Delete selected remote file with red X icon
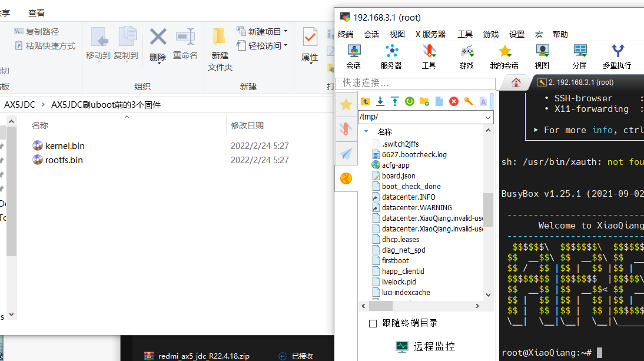The image size is (644, 361). 454,101
